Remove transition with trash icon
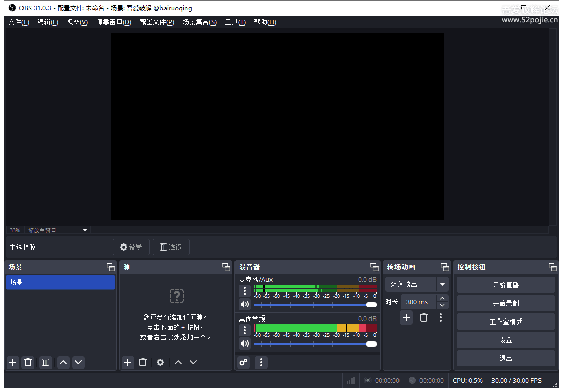The height and width of the screenshot is (392, 563). tap(424, 317)
